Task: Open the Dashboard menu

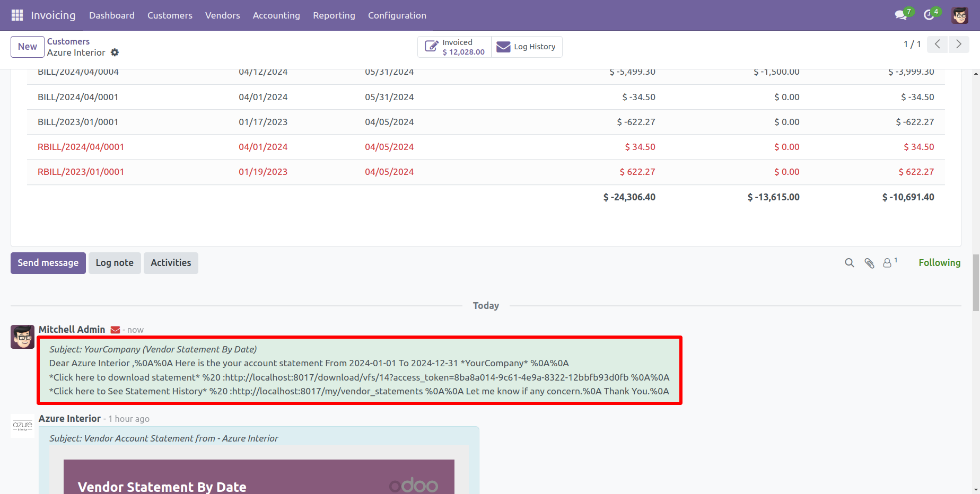Action: click(112, 15)
